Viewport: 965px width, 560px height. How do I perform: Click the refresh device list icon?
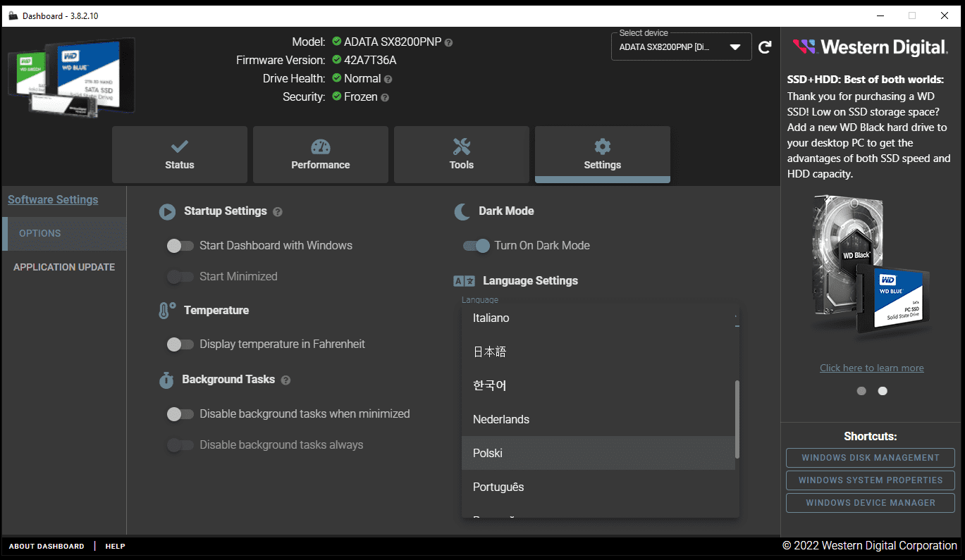765,47
